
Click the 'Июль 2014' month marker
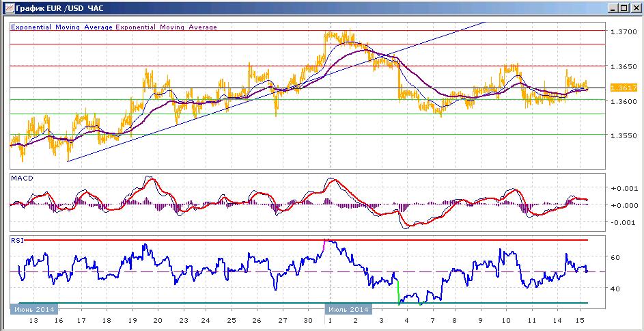click(349, 309)
